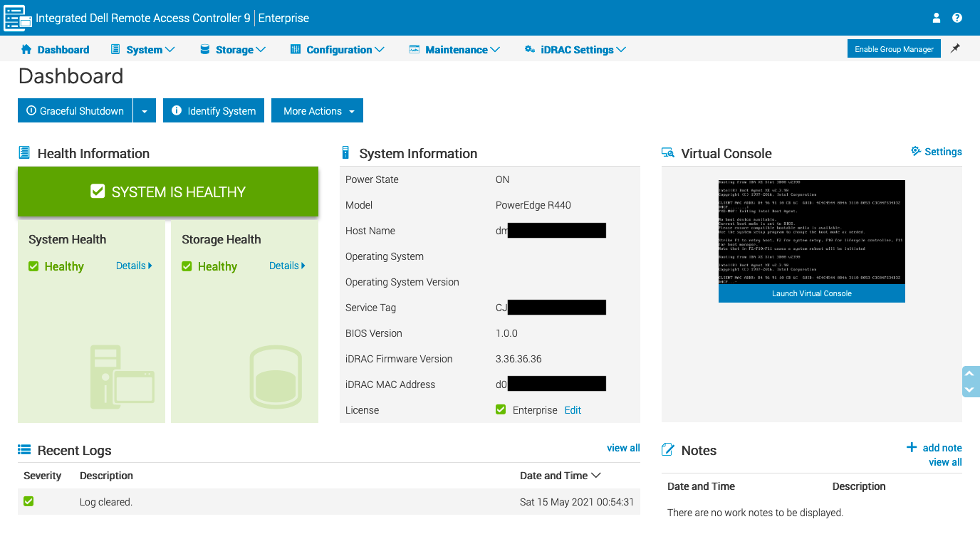Open the Storage menu

233,50
